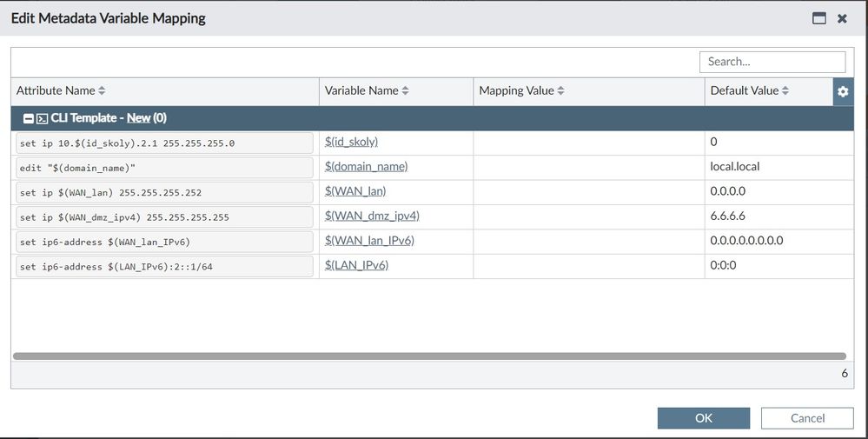
Task: Open the $(WAN_lan) variable link
Action: (354, 191)
